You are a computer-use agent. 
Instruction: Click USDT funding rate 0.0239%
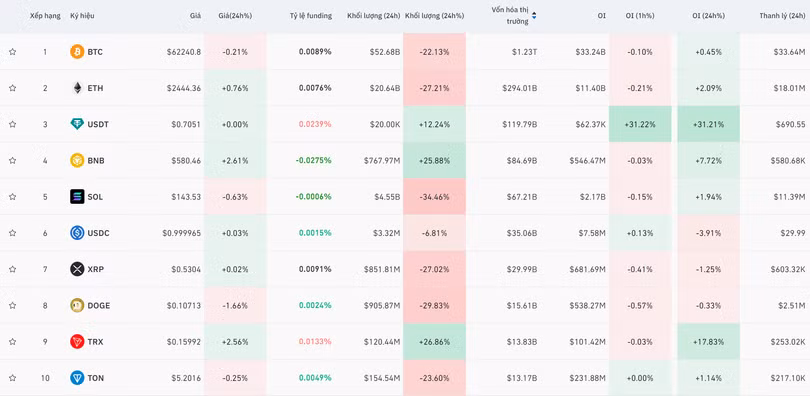point(315,124)
